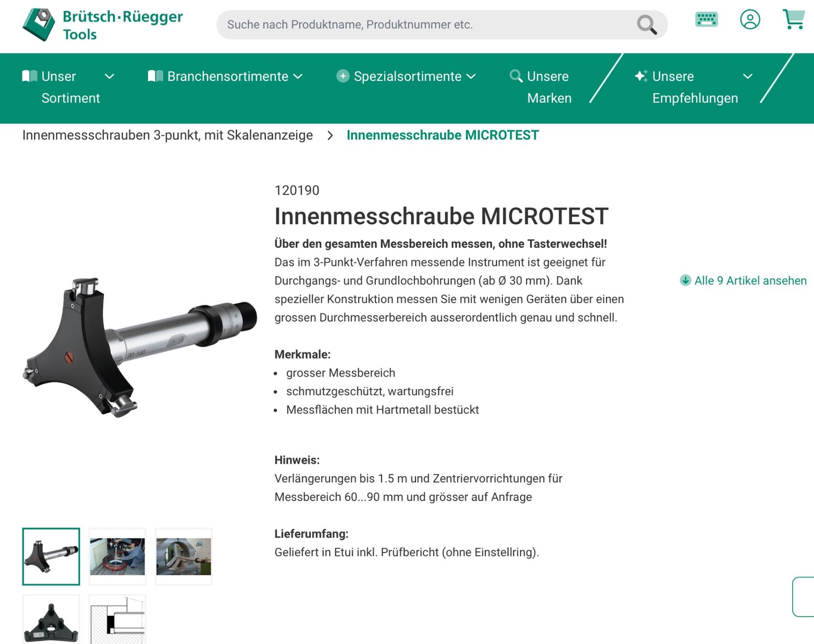Select the technical drawing thumbnail
814x644 pixels.
[x=117, y=620]
